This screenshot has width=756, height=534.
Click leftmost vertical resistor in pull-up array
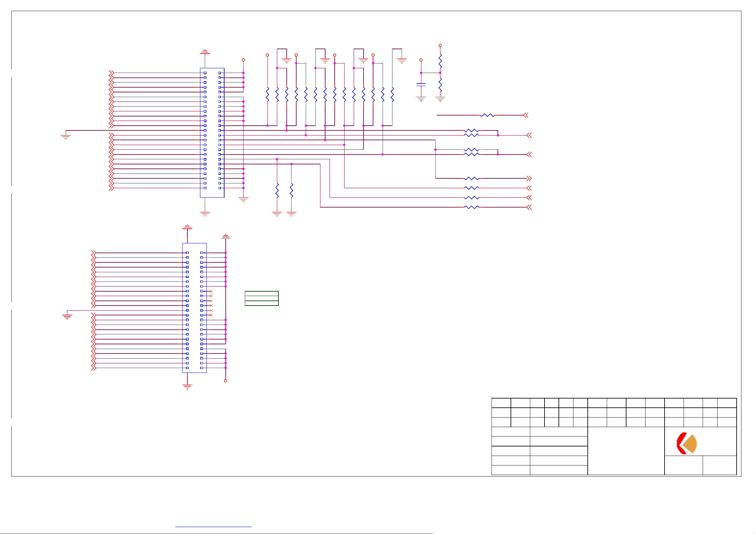click(x=267, y=95)
